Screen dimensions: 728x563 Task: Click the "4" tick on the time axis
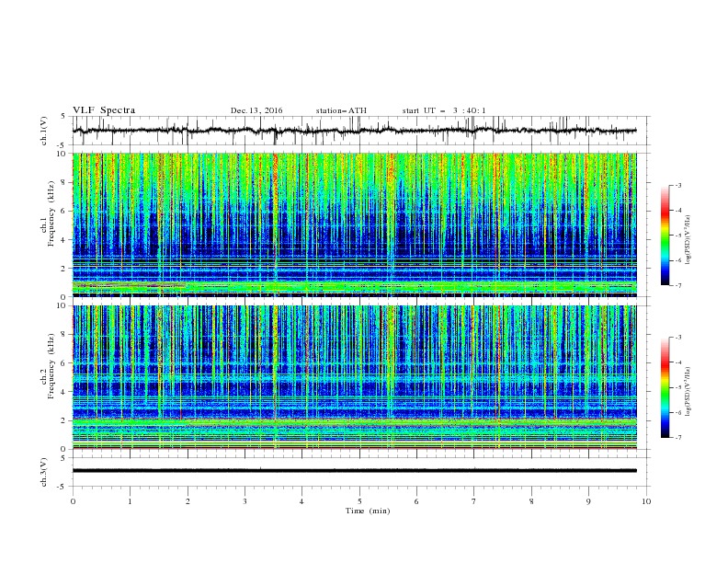(x=302, y=501)
